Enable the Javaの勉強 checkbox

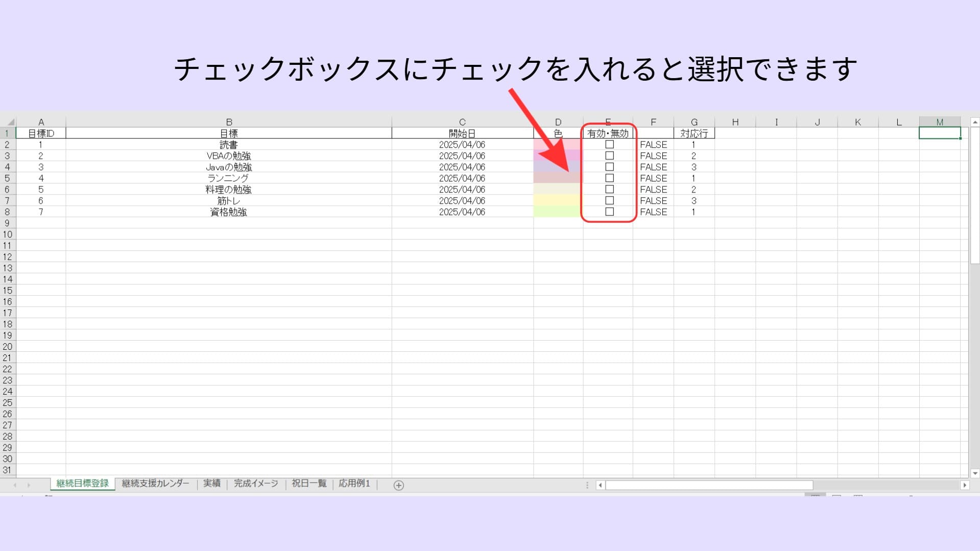(x=609, y=167)
